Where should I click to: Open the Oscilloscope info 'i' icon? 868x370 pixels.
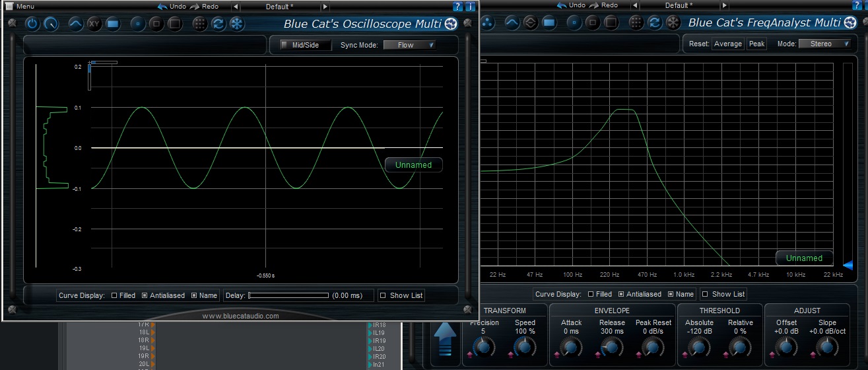[470, 7]
